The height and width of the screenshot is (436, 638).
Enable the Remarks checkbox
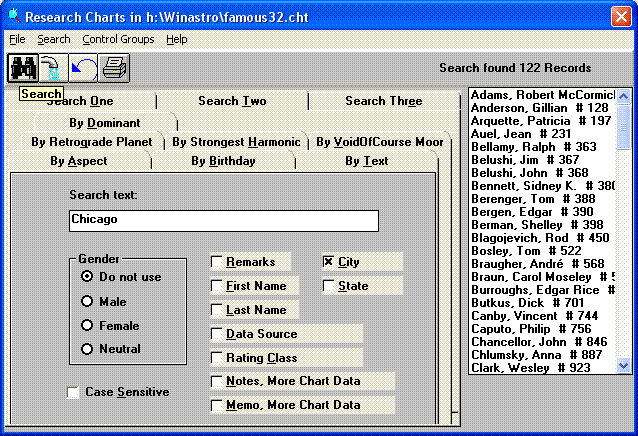(x=217, y=262)
